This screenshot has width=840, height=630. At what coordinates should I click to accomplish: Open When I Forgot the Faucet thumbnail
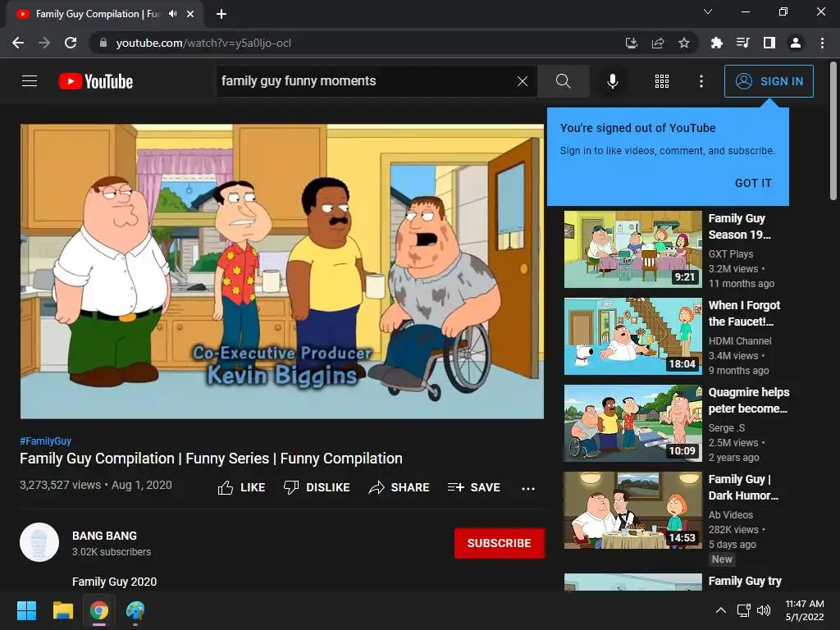click(632, 336)
